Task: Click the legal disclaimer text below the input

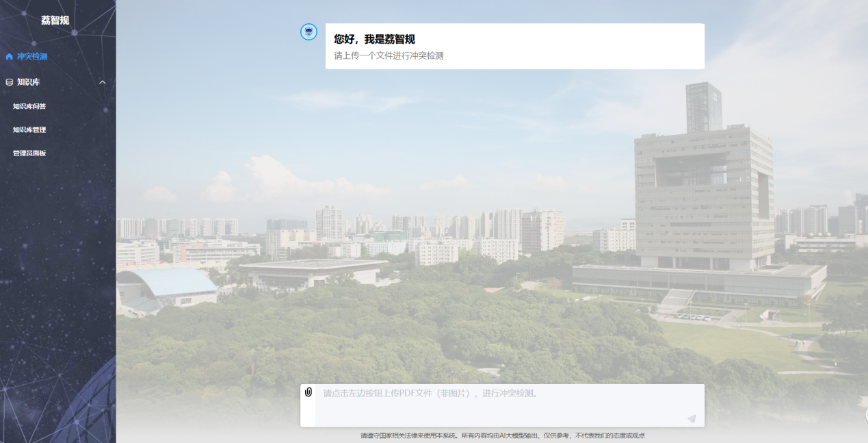Action: coord(503,435)
